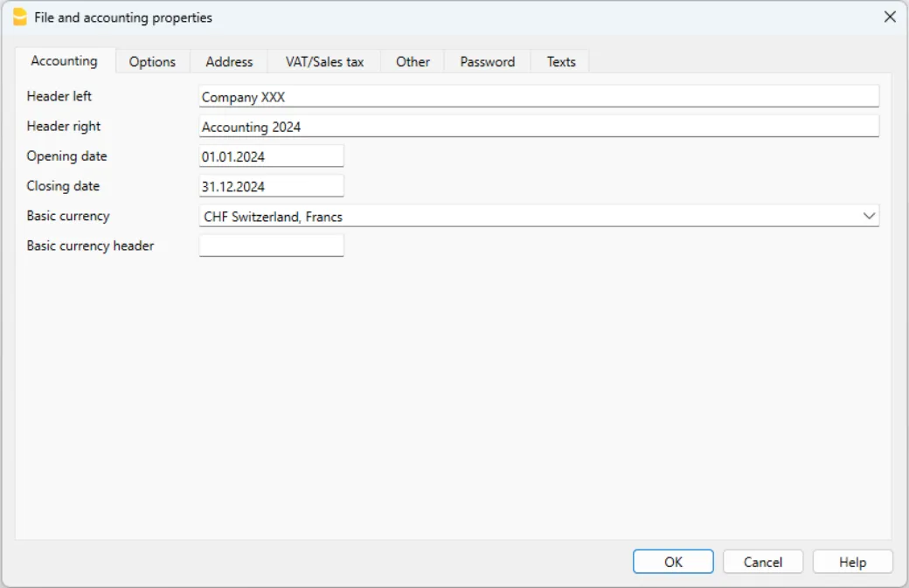Click the dialog title bar text
909x588 pixels.
tap(123, 17)
